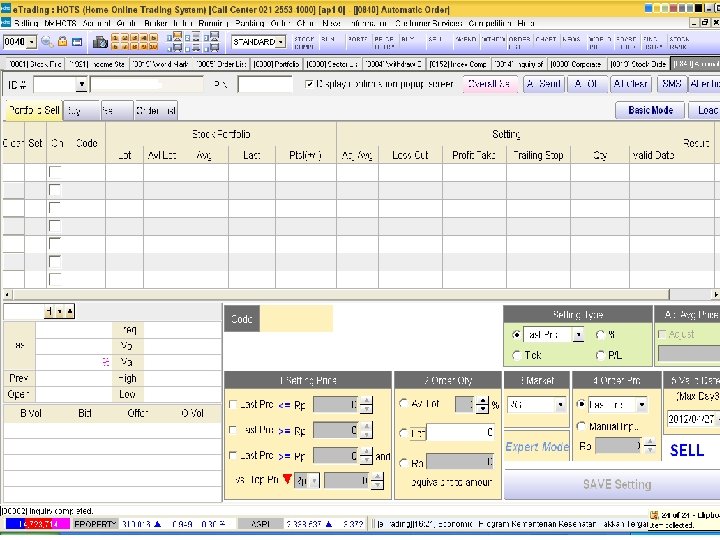Increase the Avl Lot percent stepper

482,400
